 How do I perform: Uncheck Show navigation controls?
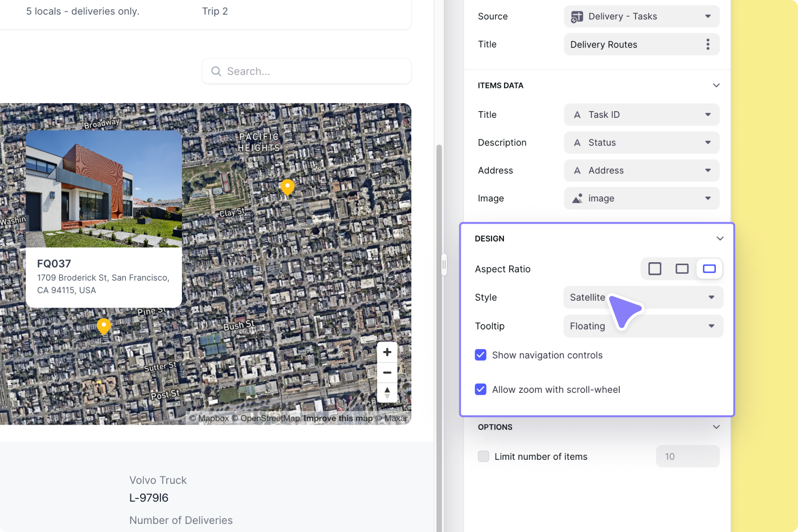tap(480, 355)
